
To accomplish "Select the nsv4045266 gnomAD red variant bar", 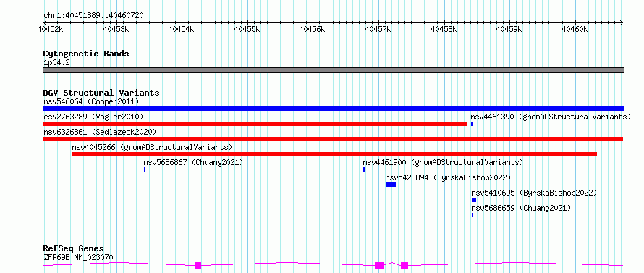I will (334, 154).
